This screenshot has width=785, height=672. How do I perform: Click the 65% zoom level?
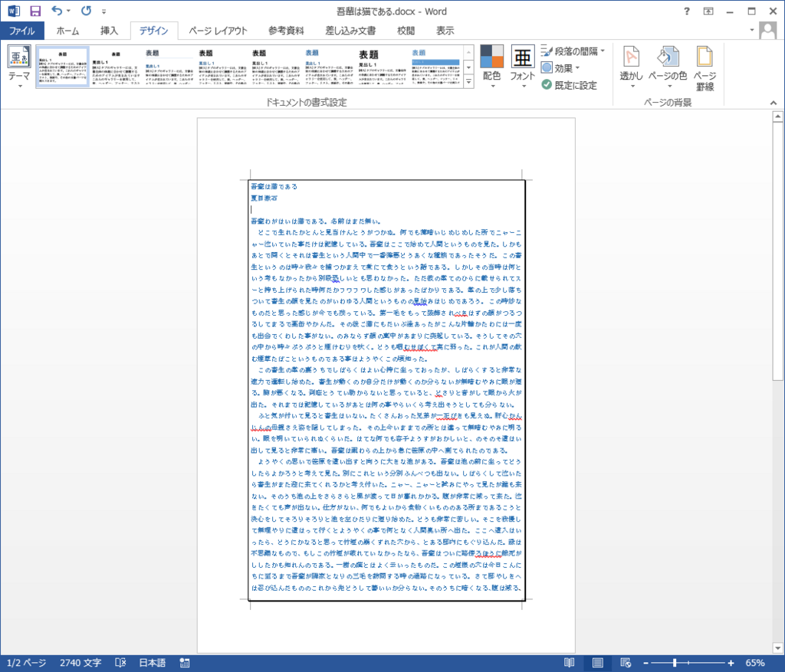(x=755, y=663)
